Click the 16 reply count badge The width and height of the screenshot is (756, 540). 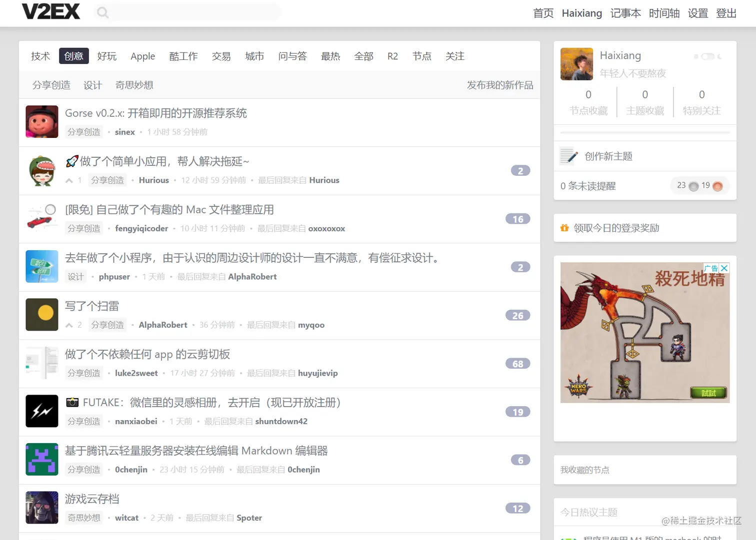click(x=518, y=219)
